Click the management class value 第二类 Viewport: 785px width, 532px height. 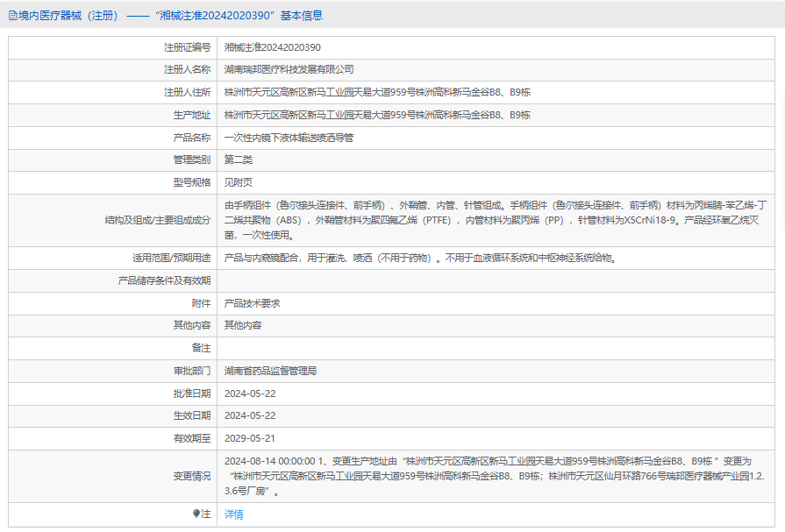pyautogui.click(x=239, y=160)
